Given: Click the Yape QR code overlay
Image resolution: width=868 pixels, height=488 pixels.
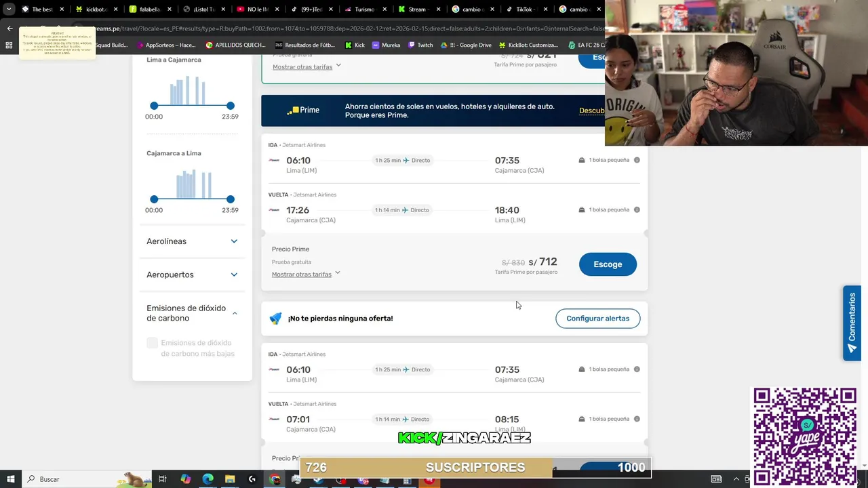Looking at the screenshot, I should click(805, 438).
